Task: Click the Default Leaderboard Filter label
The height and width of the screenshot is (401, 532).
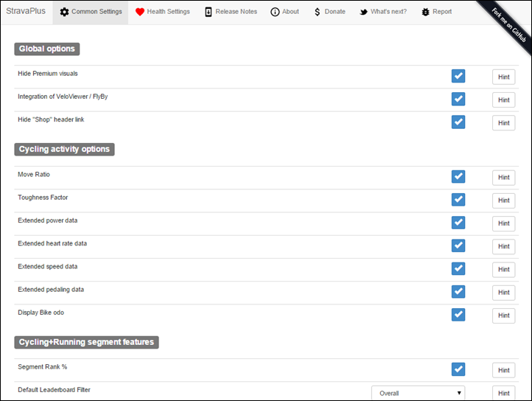Action: [x=54, y=390]
